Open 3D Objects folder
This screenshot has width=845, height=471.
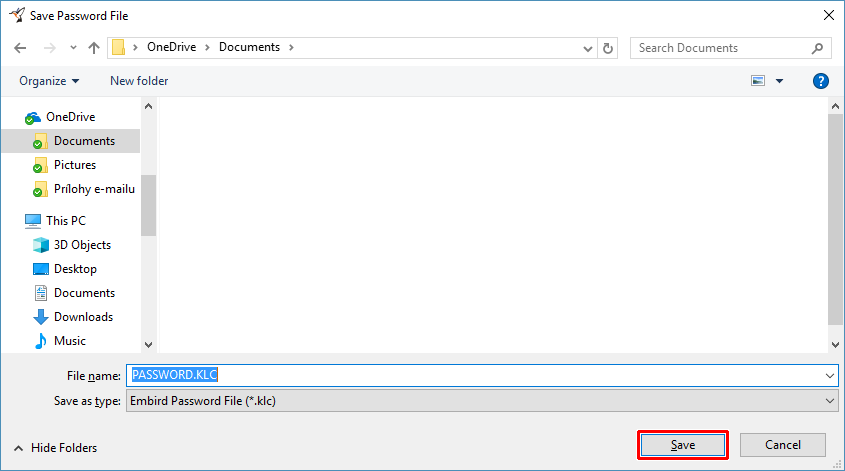click(82, 245)
